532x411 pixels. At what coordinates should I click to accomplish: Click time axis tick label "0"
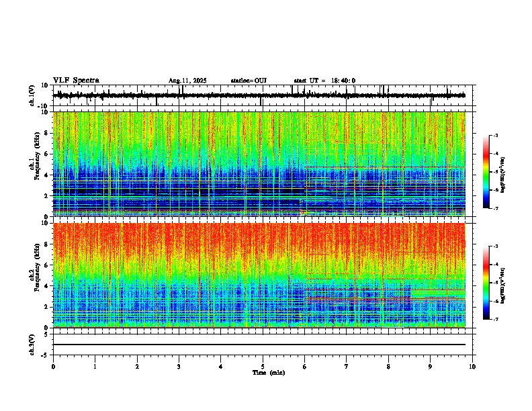coord(53,367)
